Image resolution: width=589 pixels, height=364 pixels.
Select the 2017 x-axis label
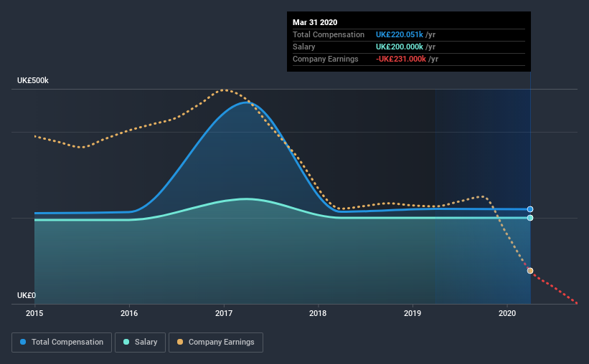(224, 313)
